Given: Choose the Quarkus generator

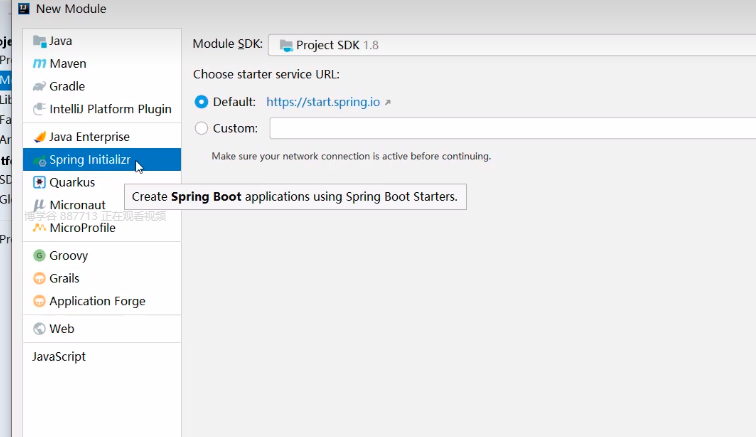Looking at the screenshot, I should coord(102,182).
